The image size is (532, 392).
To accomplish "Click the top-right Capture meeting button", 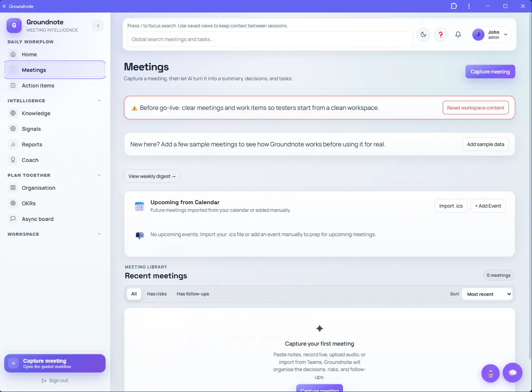I will 490,71.
